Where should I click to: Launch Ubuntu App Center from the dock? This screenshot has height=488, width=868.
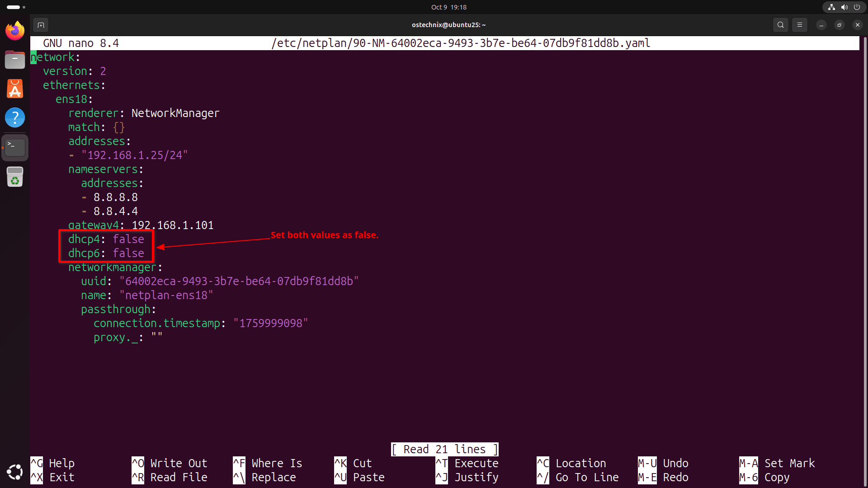(x=15, y=89)
